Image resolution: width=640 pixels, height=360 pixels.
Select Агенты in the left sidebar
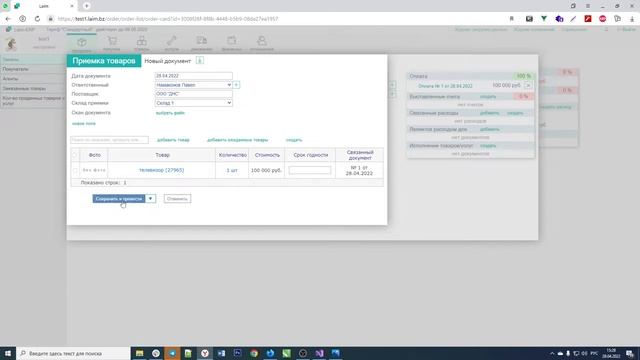[33, 79]
